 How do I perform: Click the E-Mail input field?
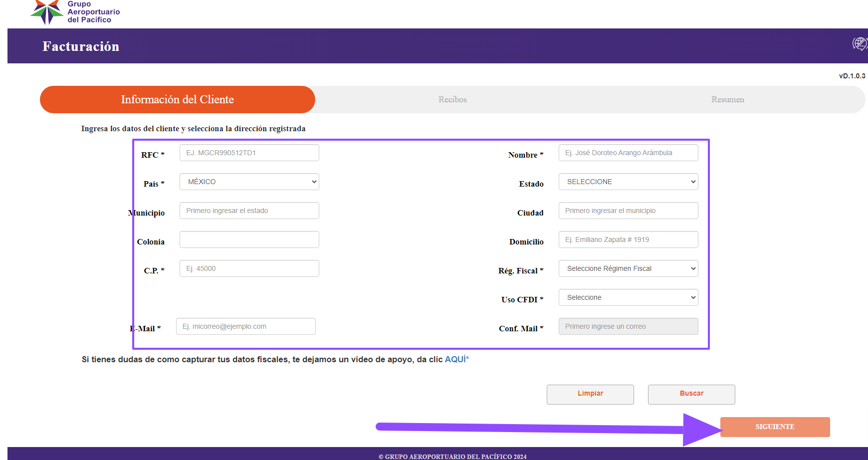tap(246, 326)
